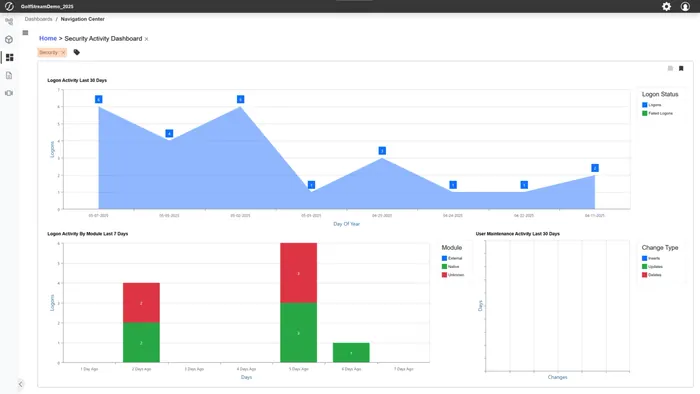Click the Logon Activity Last 30 Days title

coord(77,80)
